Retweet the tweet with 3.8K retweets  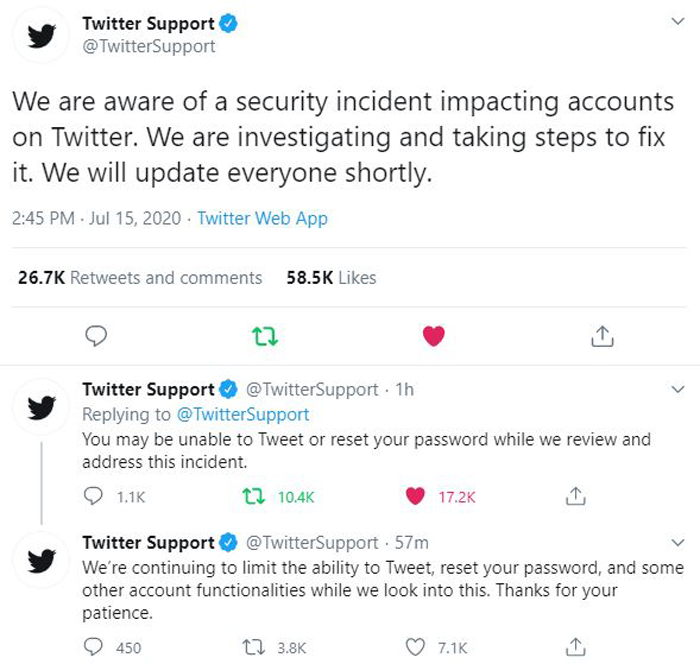(254, 647)
